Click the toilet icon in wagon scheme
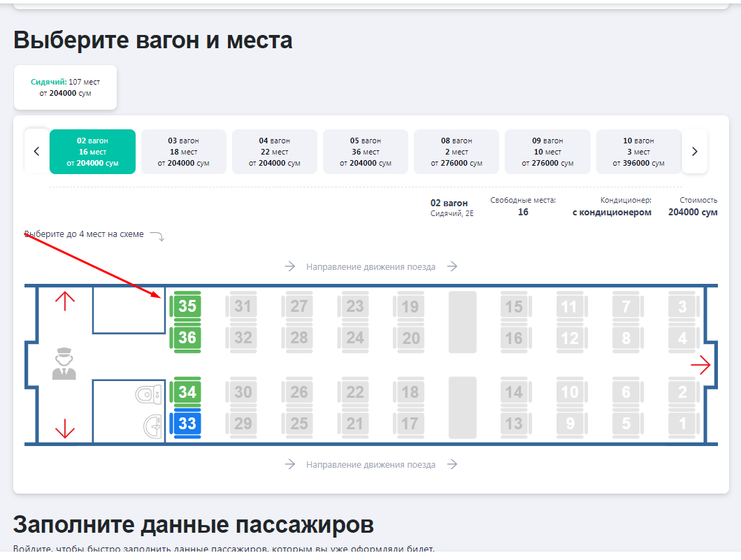The width and height of the screenshot is (741, 560). tap(148, 395)
